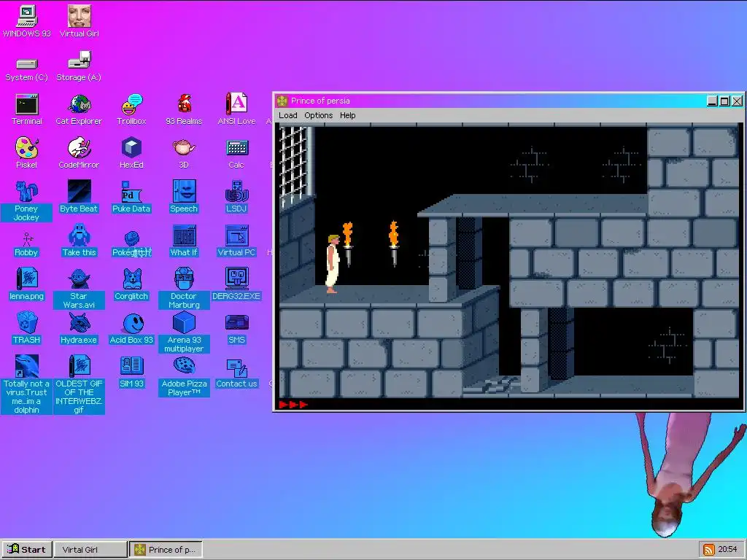The width and height of the screenshot is (747, 560).
Task: Launch the Corglitch dog icon
Action: 131,284
